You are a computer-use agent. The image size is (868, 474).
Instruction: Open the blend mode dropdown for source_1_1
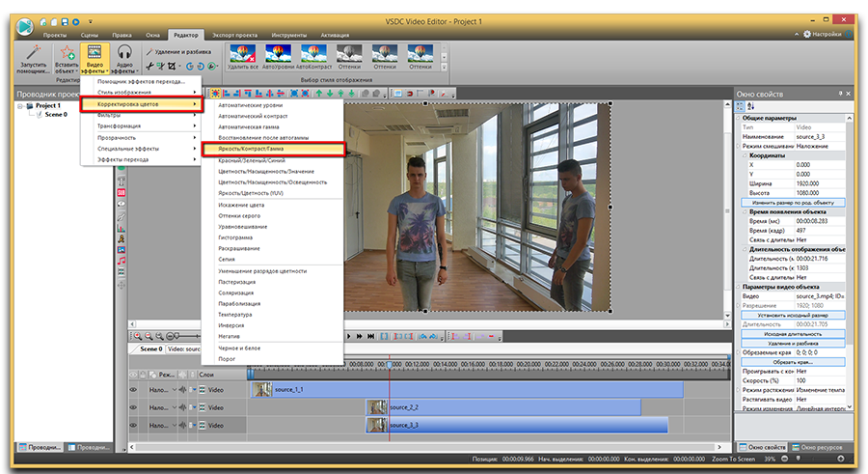[x=174, y=390]
